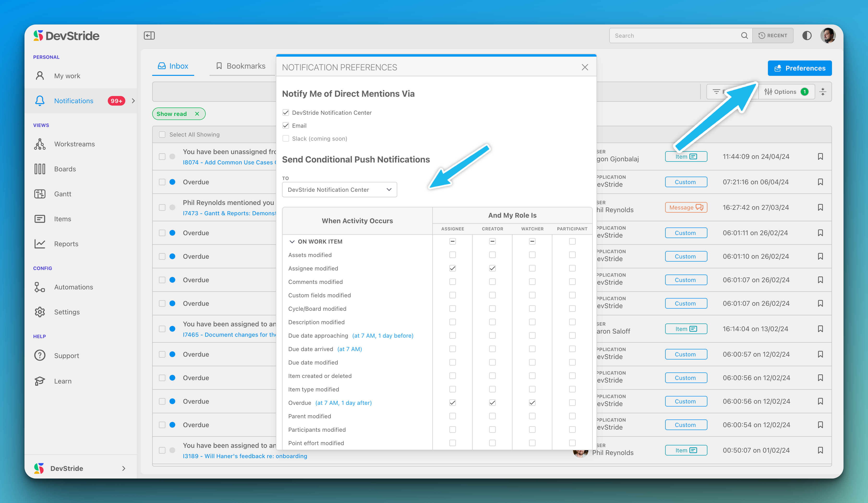Open Learn from the help section
Screen dimensions: 868x503
pyautogui.click(x=62, y=381)
